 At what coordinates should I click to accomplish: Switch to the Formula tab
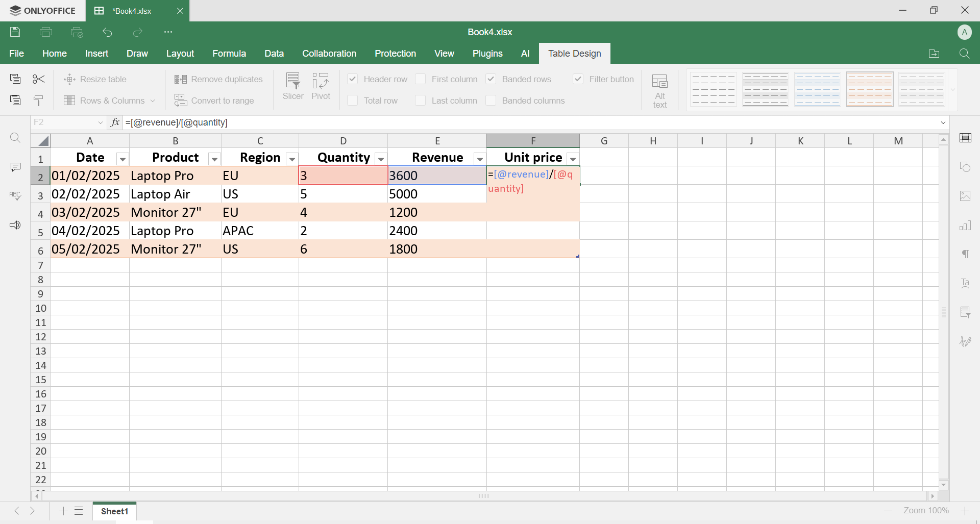229,53
